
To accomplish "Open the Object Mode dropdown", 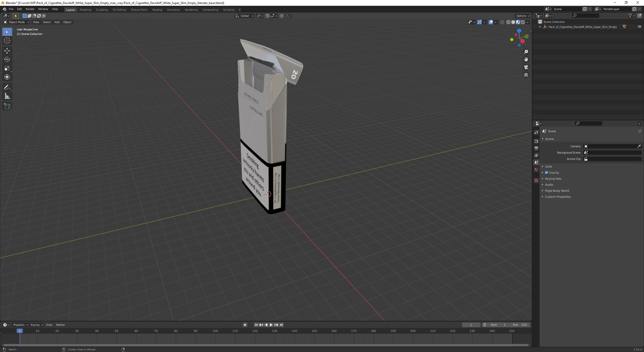I will point(16,22).
